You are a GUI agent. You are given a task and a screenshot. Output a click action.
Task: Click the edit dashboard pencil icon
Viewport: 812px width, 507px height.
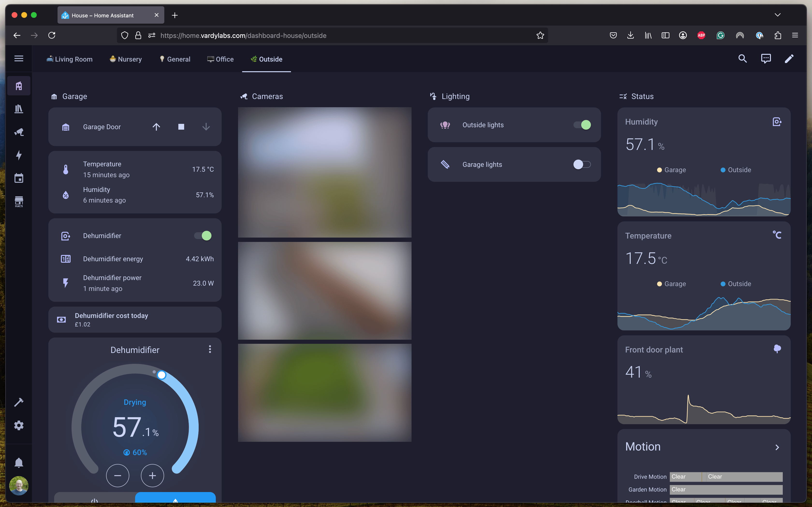click(789, 59)
